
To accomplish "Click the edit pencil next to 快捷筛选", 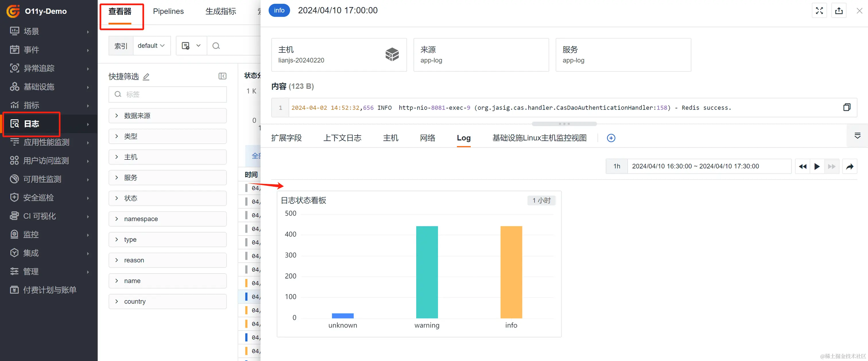I will [146, 76].
